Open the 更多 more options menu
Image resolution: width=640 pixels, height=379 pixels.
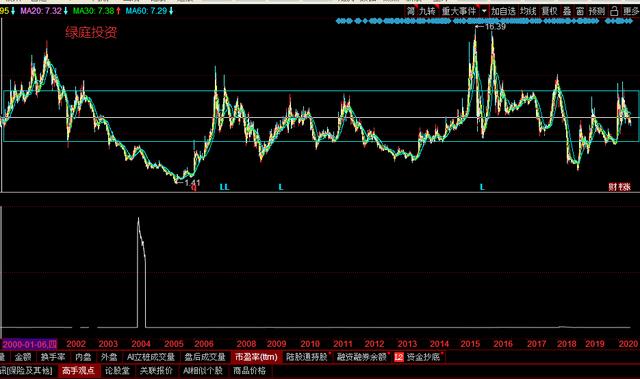[631, 11]
